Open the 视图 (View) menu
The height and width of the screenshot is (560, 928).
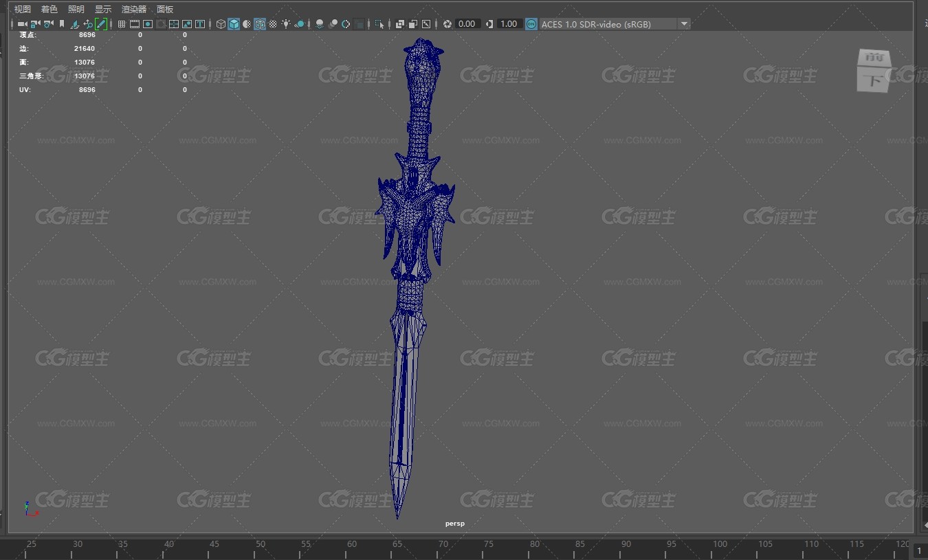pos(23,10)
